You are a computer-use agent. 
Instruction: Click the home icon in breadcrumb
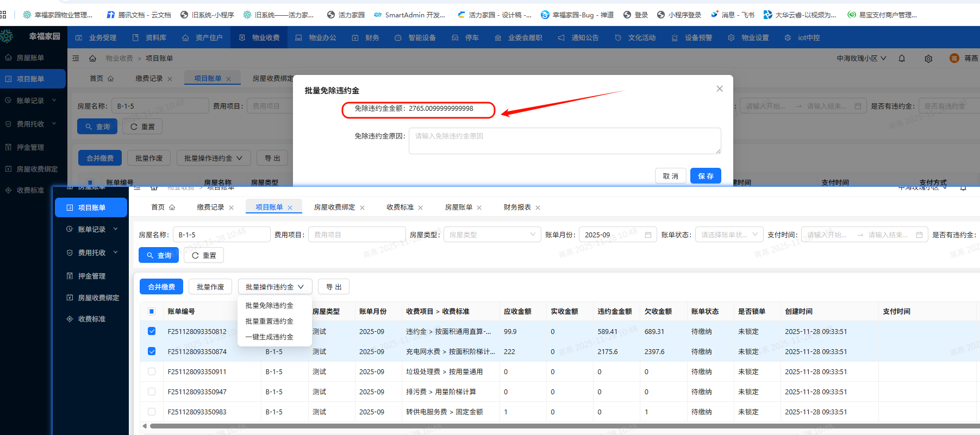(92, 58)
